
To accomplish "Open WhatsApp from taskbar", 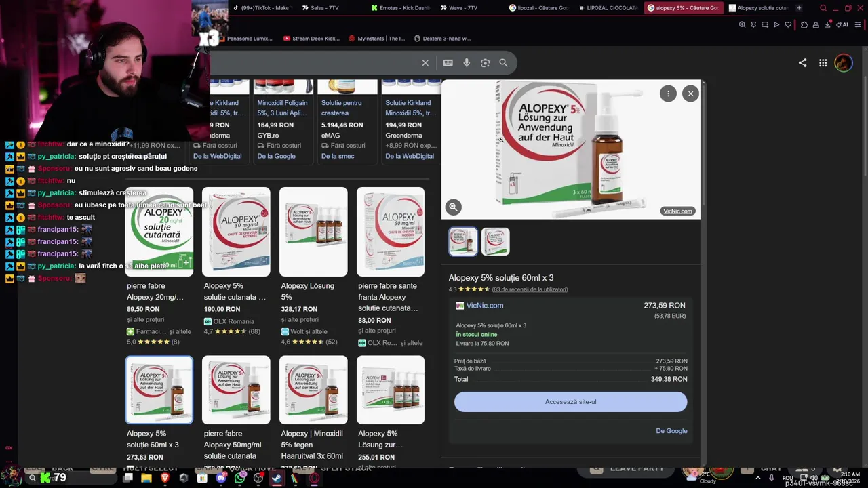I will pyautogui.click(x=240, y=478).
